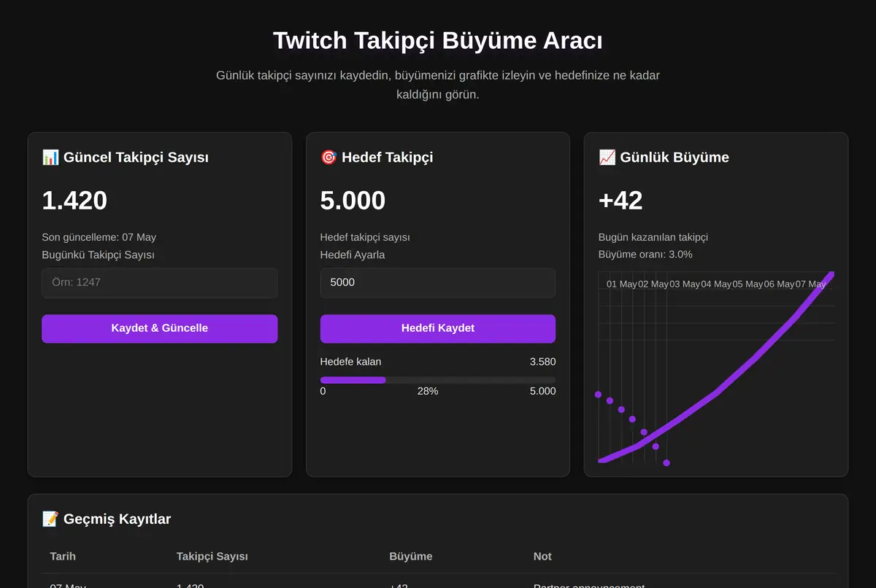Click the Not column header
Image resolution: width=876 pixels, height=588 pixels.
point(542,556)
